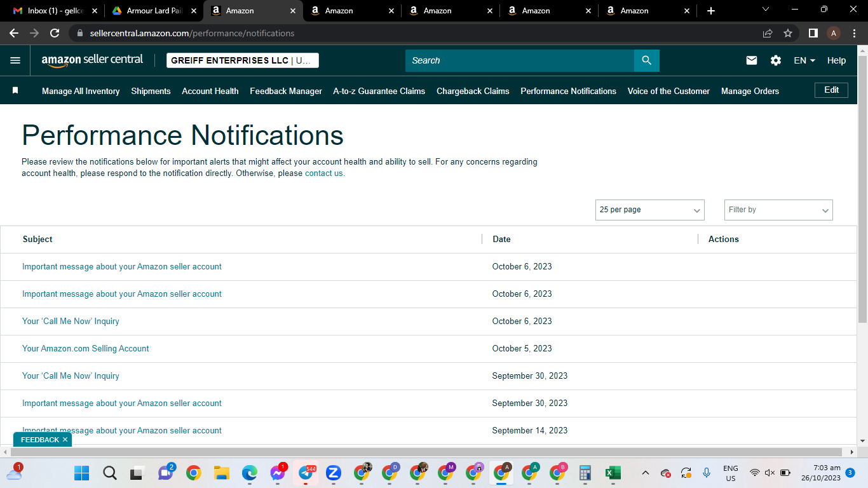Open the Seller Central hamburger menu

15,60
